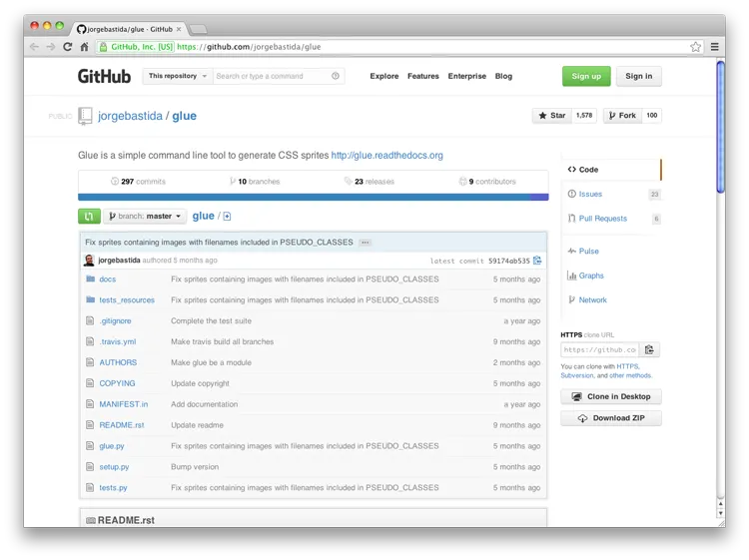Viewport: 749px width, 560px height.
Task: Click the file icon beside .gitignore
Action: [90, 320]
